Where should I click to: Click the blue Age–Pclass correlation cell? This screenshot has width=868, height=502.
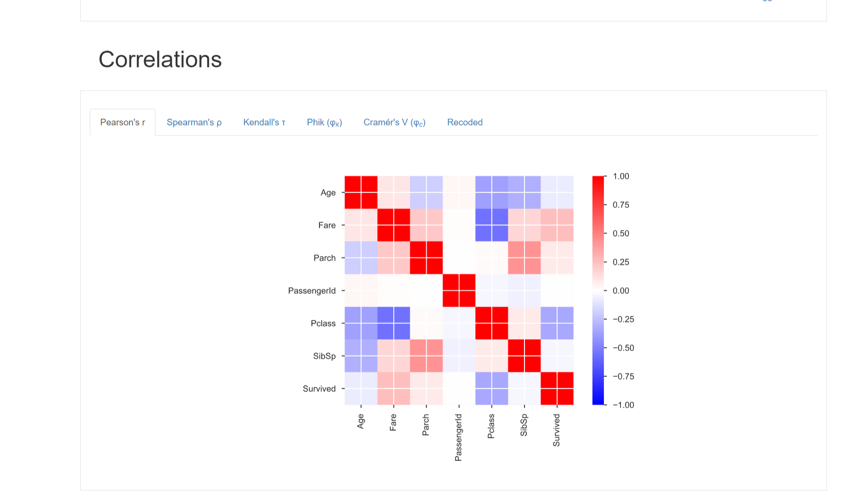pos(491,192)
